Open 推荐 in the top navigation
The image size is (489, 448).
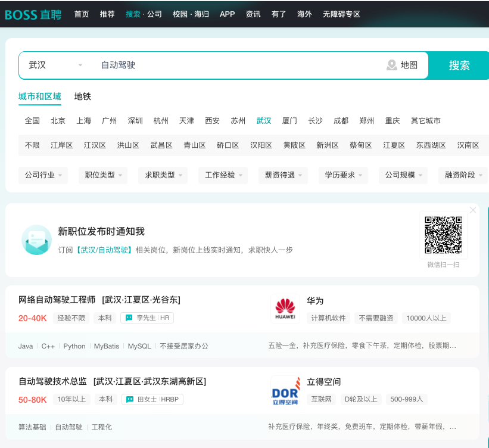click(x=107, y=14)
